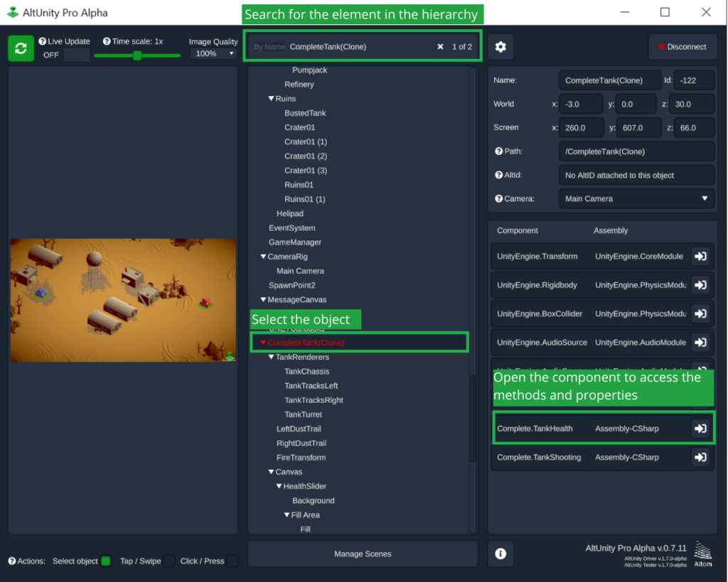The width and height of the screenshot is (728, 582).
Task: Collapse the MessageCanvas tree node
Action: coord(263,300)
